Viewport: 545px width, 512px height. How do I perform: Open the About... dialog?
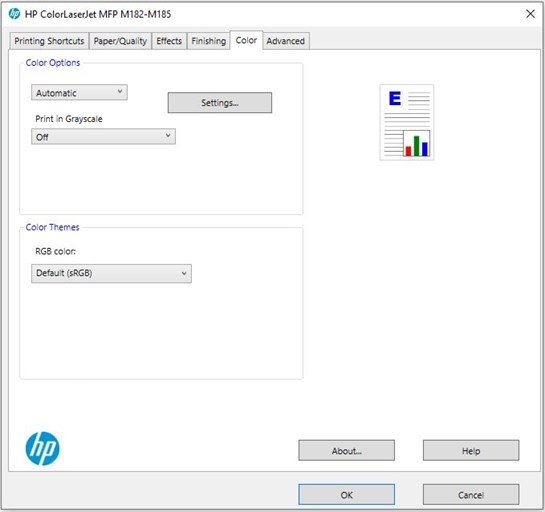(347, 450)
